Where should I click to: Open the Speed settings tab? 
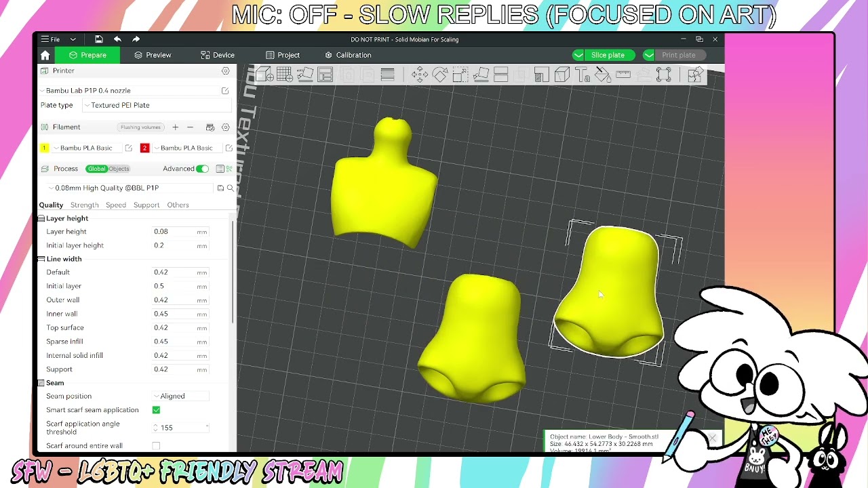pos(116,205)
